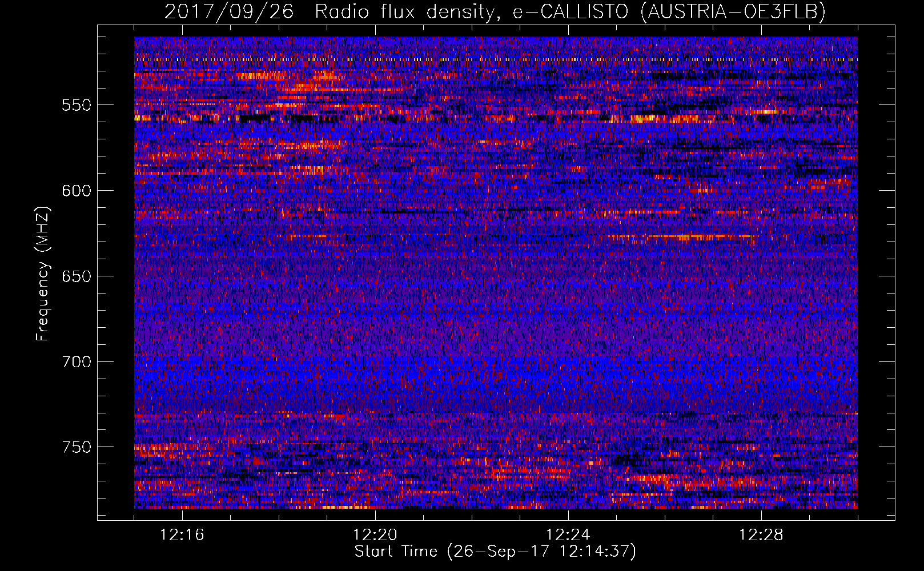Select the 750 frequency tick label
Screen dimensions: 924x571
click(77, 447)
